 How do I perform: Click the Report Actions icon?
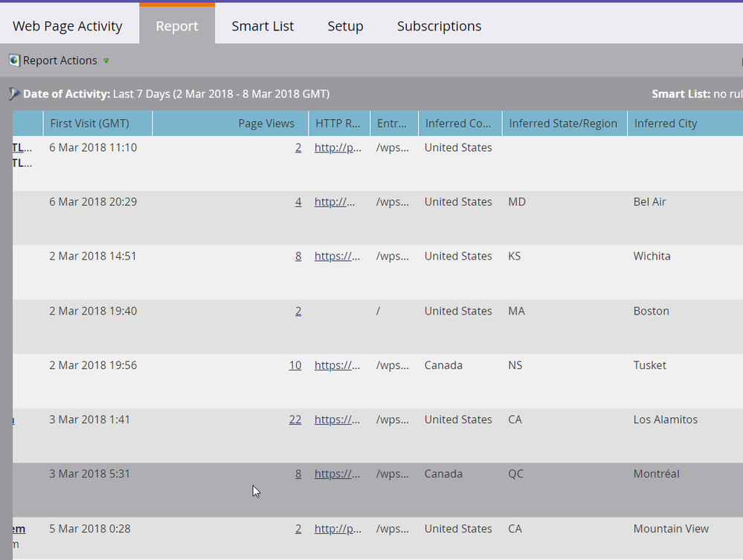[x=14, y=60]
